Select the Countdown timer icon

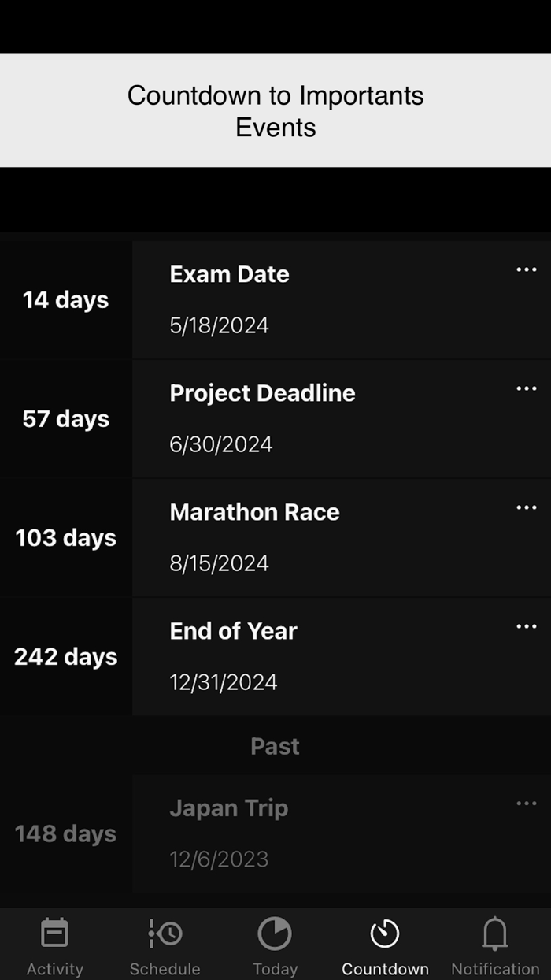pos(385,933)
